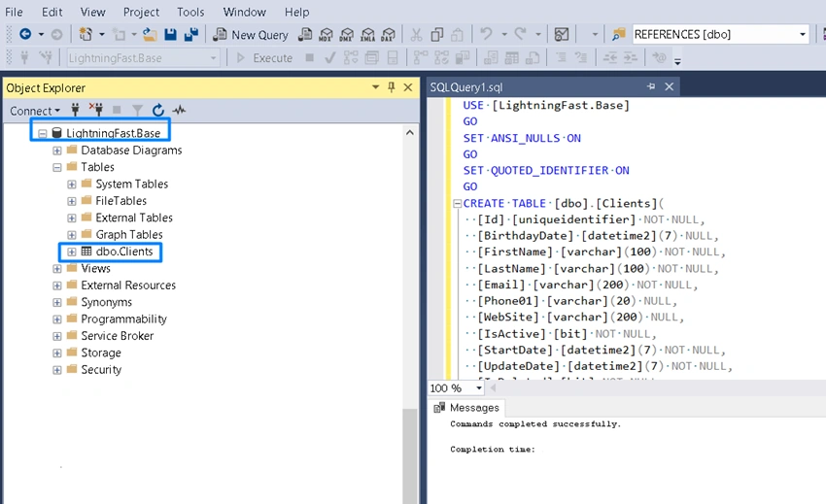The image size is (826, 504).
Task: Copy selection from toolbar
Action: pyautogui.click(x=436, y=35)
